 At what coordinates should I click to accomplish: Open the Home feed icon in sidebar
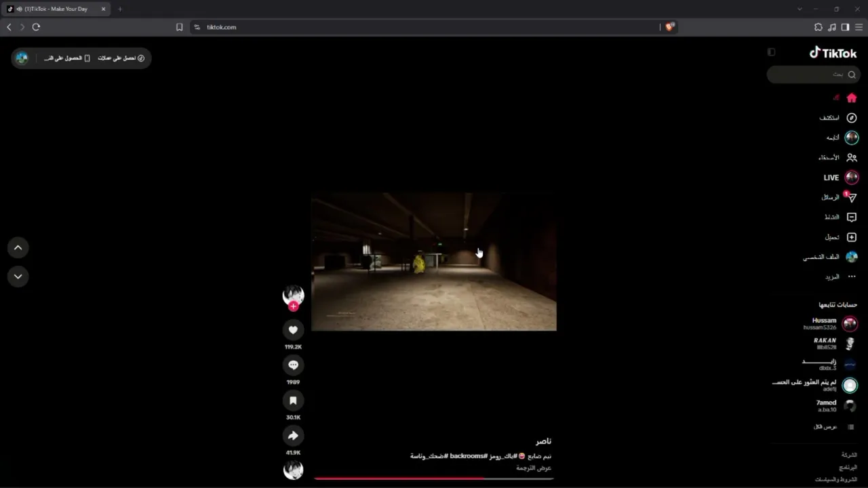tap(852, 98)
